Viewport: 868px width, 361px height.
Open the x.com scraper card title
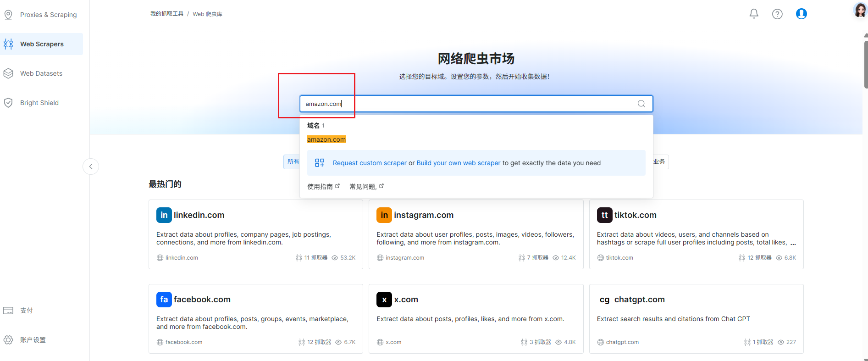[x=406, y=300]
